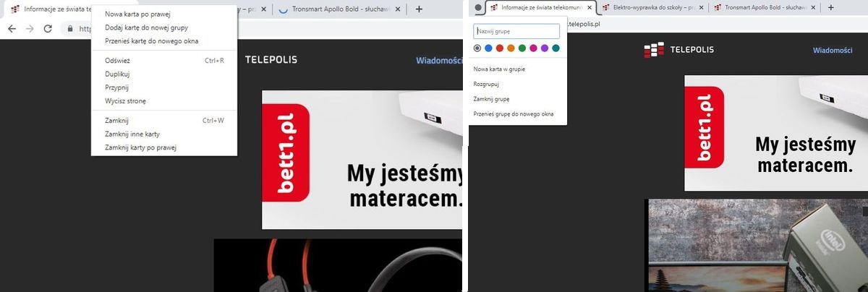Screen dimensions: 868x292
Task: Pick the orange group color option
Action: (511, 48)
